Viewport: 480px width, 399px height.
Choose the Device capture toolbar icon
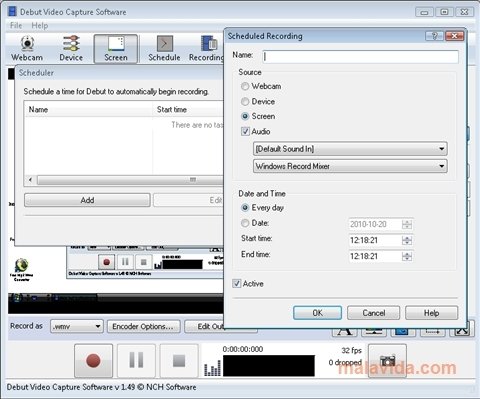click(x=71, y=49)
